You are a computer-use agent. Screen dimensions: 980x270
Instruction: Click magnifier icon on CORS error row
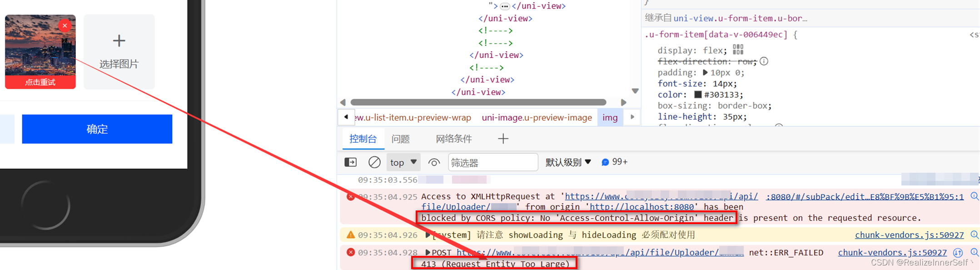[974, 196]
